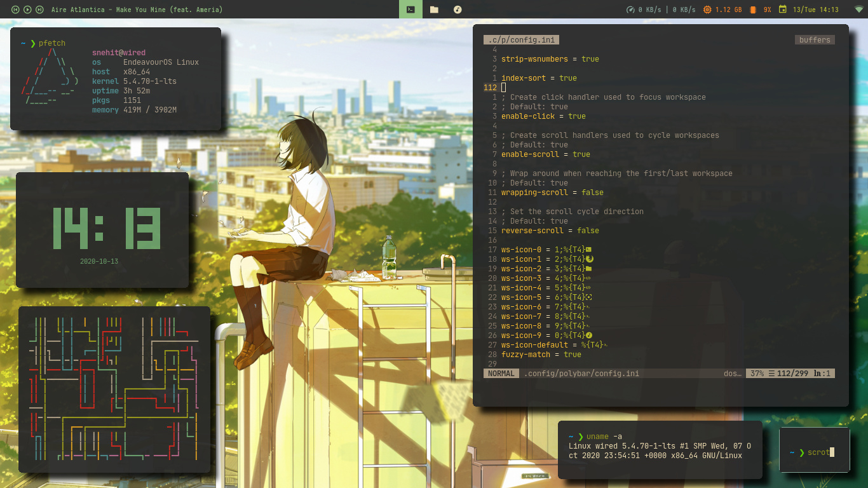
Task: Focus the colored pipes terminal window
Action: tap(114, 390)
